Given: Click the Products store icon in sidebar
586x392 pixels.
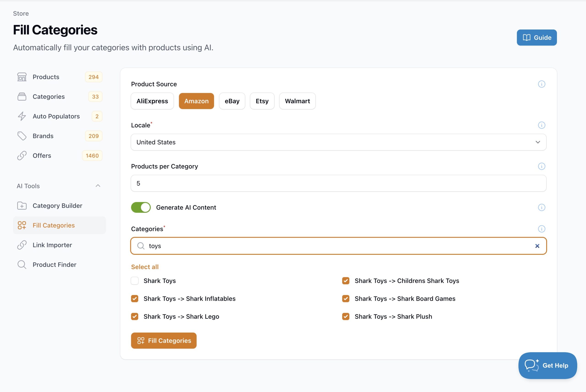Looking at the screenshot, I should click(22, 77).
